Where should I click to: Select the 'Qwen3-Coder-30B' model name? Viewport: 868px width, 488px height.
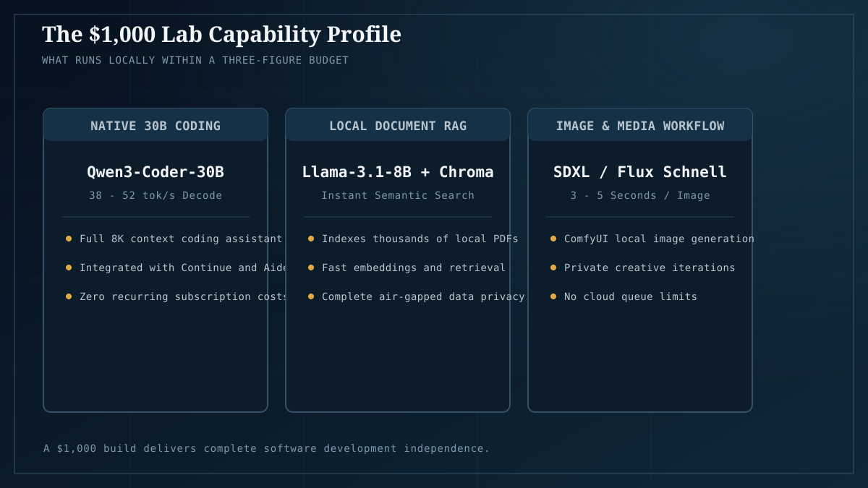click(156, 172)
